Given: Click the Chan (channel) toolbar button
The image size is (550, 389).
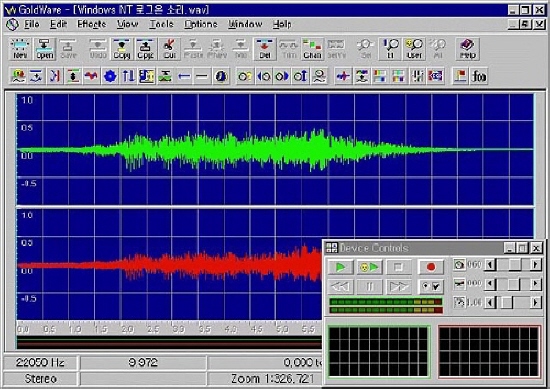Looking at the screenshot, I should [x=312, y=49].
